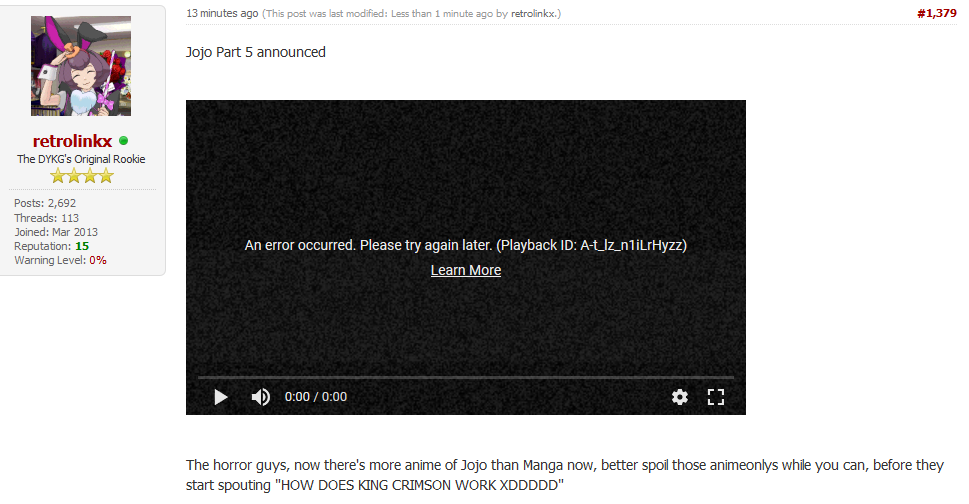Click retrolinkx in last modified note

pyautogui.click(x=533, y=13)
